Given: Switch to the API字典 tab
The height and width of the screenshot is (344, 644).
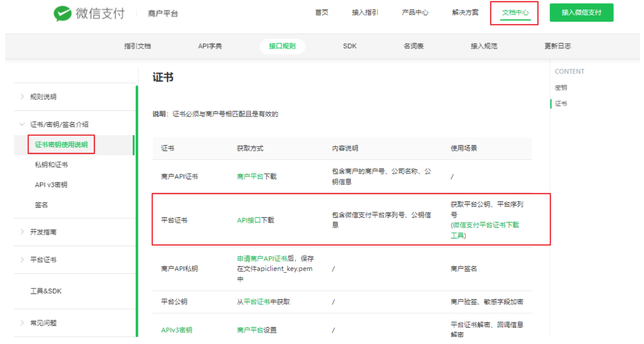Looking at the screenshot, I should [x=210, y=46].
